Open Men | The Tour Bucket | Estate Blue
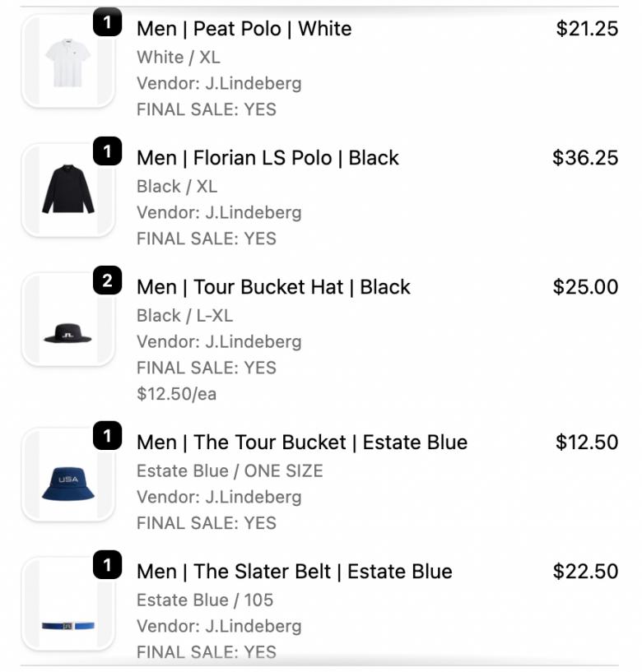Image resolution: width=642 pixels, height=672 pixels. coord(301,443)
